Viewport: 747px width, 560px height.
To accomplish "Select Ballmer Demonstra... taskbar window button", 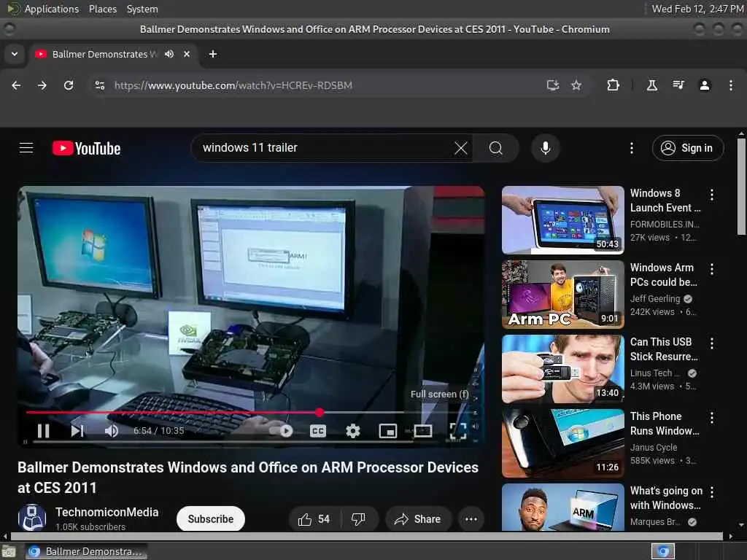I will coord(85,551).
